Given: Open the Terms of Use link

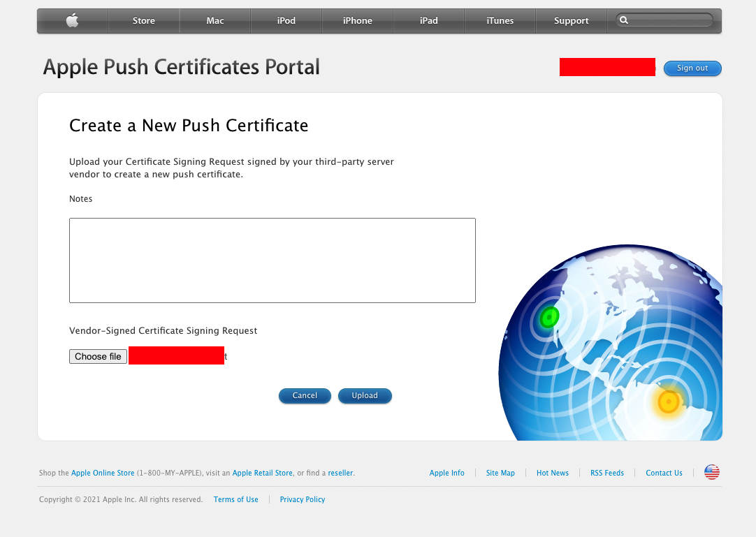Looking at the screenshot, I should click(x=236, y=500).
